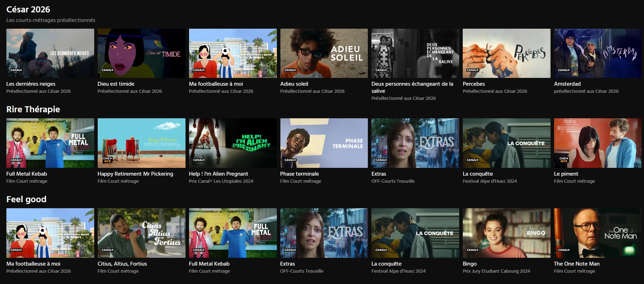
Task: Click 'Présélectionné aux César 2026' caption under Percebes
Action: point(495,91)
